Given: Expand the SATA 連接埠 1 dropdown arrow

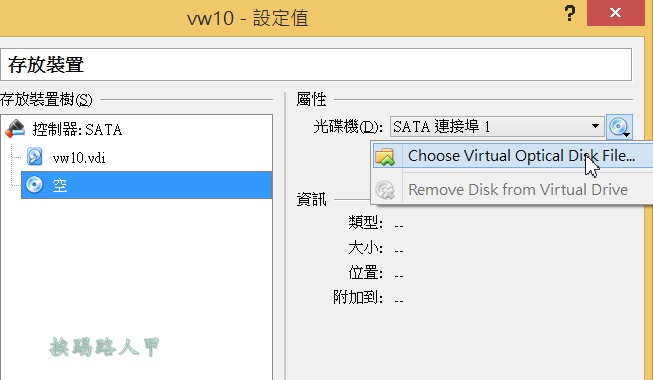Looking at the screenshot, I should point(596,126).
